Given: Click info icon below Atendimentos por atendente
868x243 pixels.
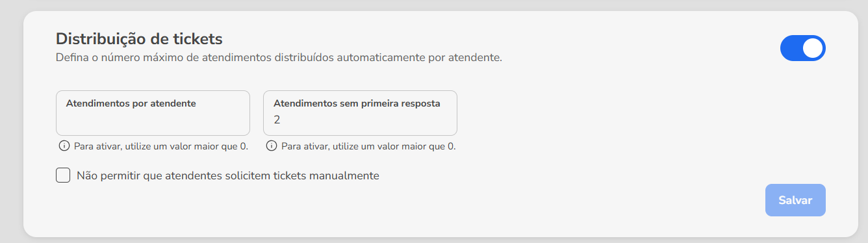Looking at the screenshot, I should 64,146.
